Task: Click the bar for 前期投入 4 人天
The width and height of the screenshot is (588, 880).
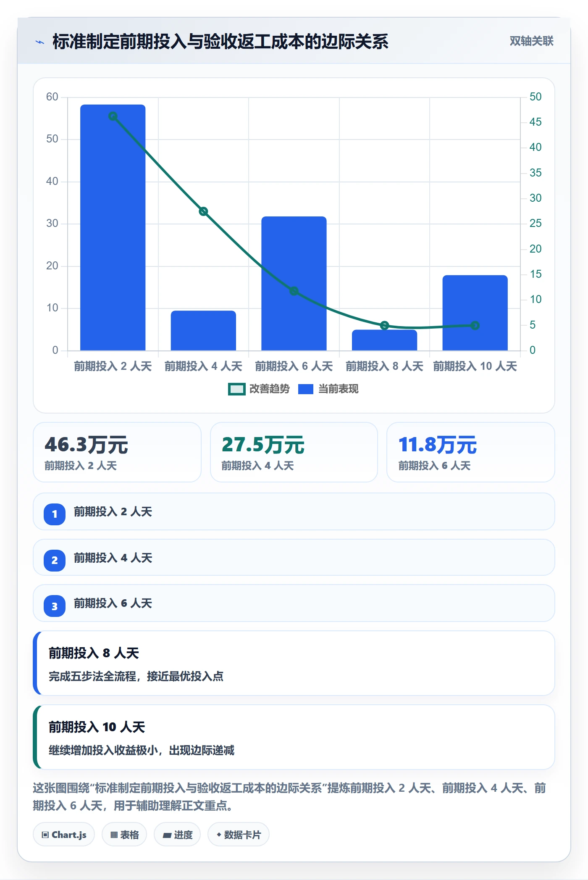Action: click(x=203, y=330)
